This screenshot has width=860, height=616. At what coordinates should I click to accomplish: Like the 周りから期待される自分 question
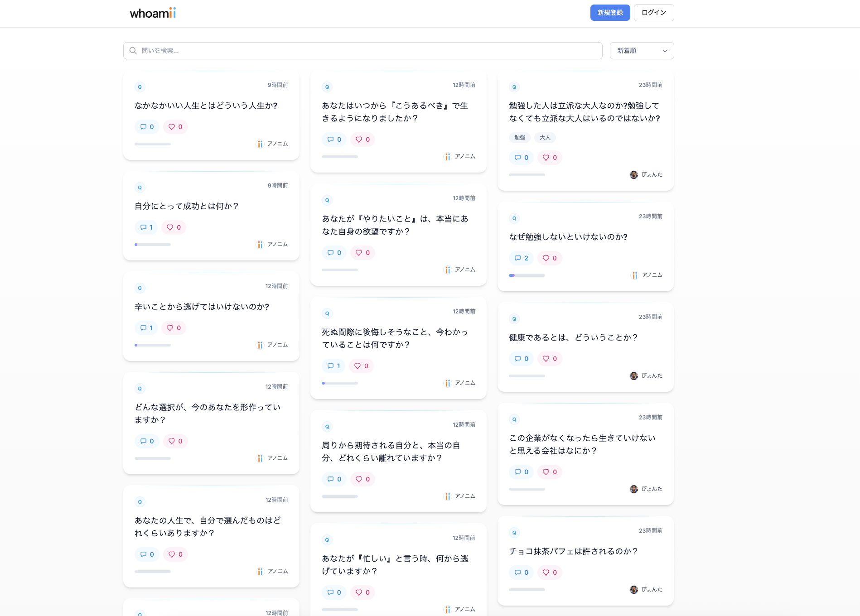(362, 479)
